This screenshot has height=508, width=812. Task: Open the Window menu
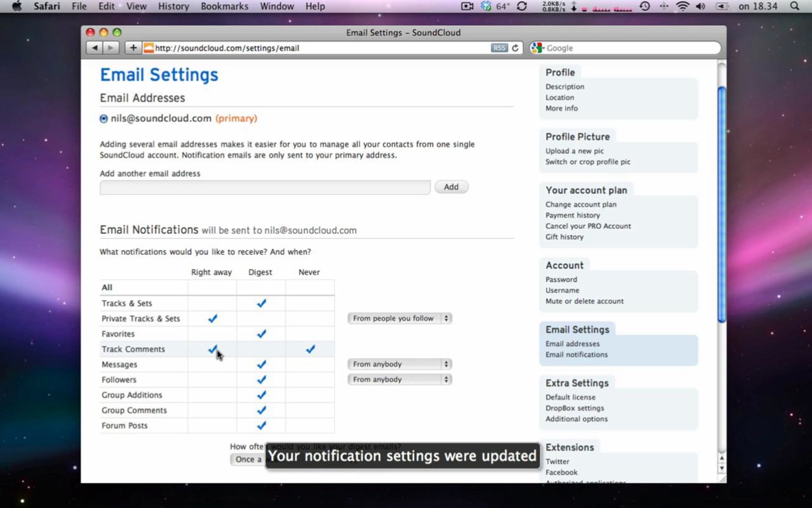277,6
